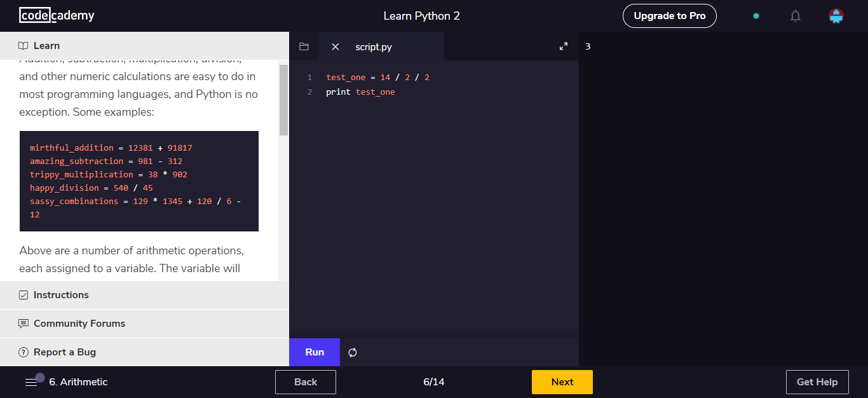Open notifications via the bell icon
Screen dimensions: 868x398
pos(795,15)
